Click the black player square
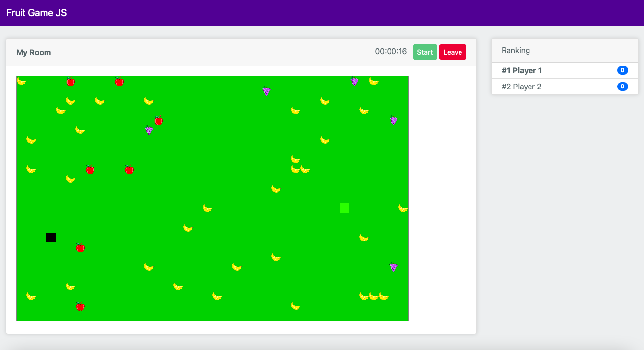This screenshot has width=644, height=350. [51, 238]
